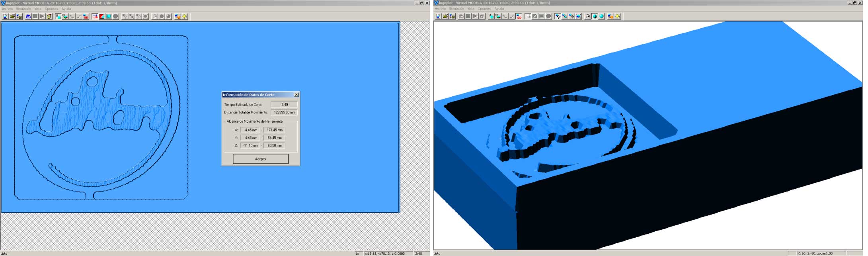Click the X maximum field 171.45 mm
Viewport: 868px width, 256px height.
[x=274, y=130]
